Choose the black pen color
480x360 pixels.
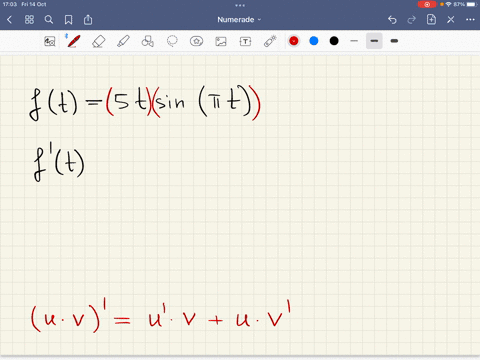click(x=334, y=41)
